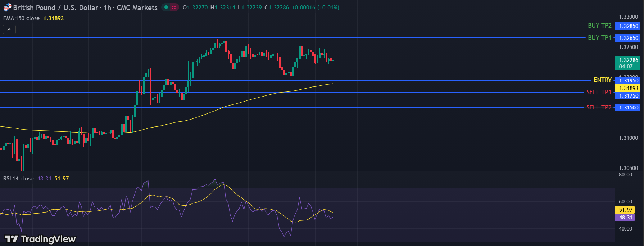Select the RSI 14 close indicator legend
Viewport: 644px width, 246px height.
[x=18, y=179]
